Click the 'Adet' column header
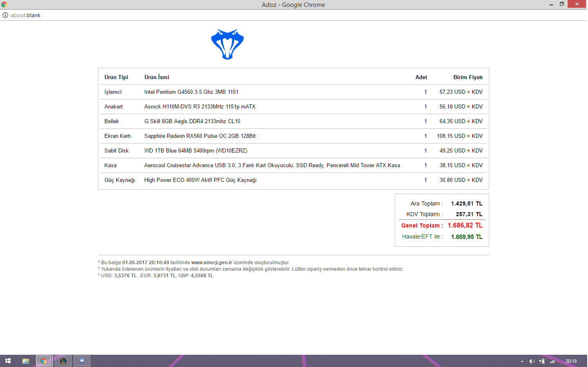Image resolution: width=588 pixels, height=367 pixels. pyautogui.click(x=421, y=77)
